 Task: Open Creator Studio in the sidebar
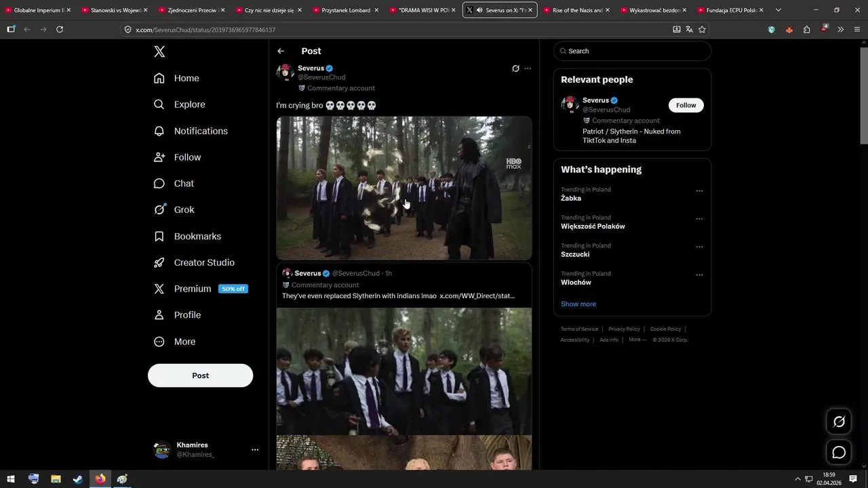pyautogui.click(x=194, y=262)
